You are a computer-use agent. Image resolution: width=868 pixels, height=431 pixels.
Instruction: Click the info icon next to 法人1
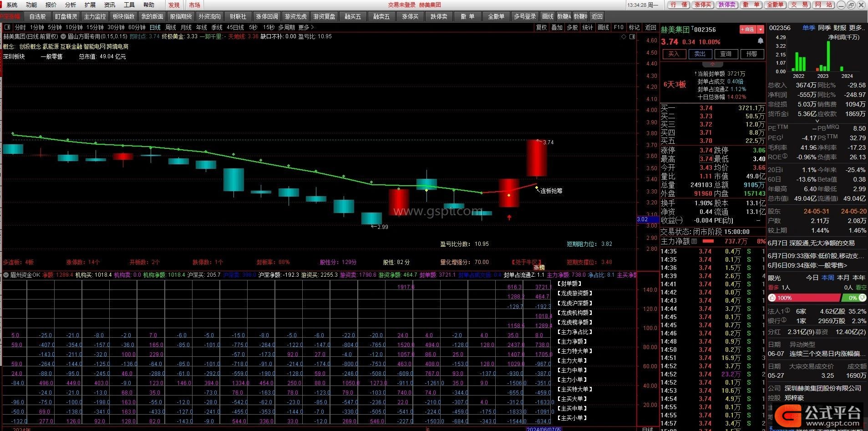787,311
